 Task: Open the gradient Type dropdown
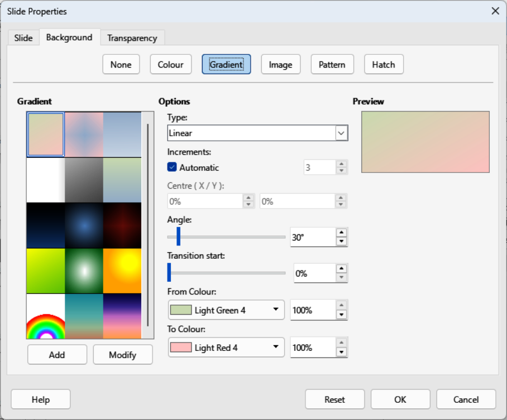point(341,133)
